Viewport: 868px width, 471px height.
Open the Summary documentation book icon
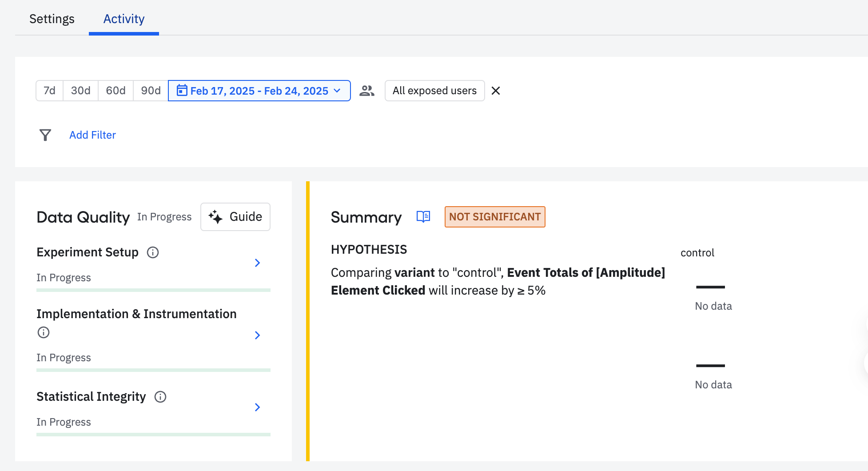[x=423, y=217]
